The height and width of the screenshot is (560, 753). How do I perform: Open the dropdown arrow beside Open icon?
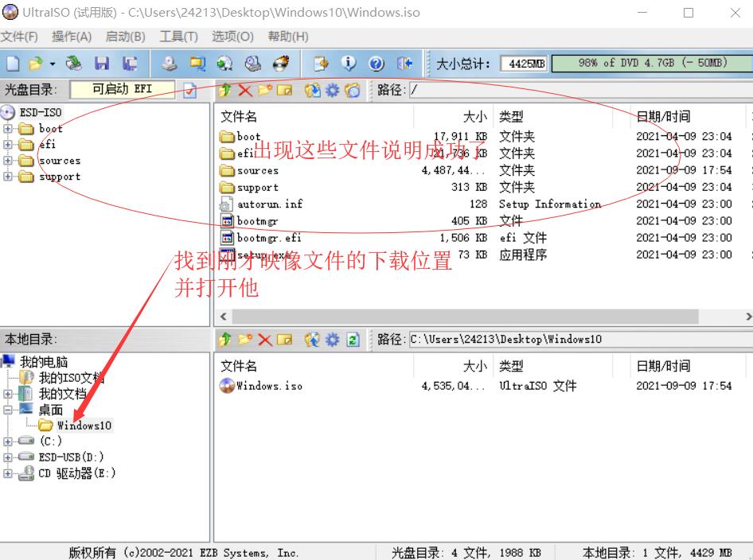tap(52, 64)
